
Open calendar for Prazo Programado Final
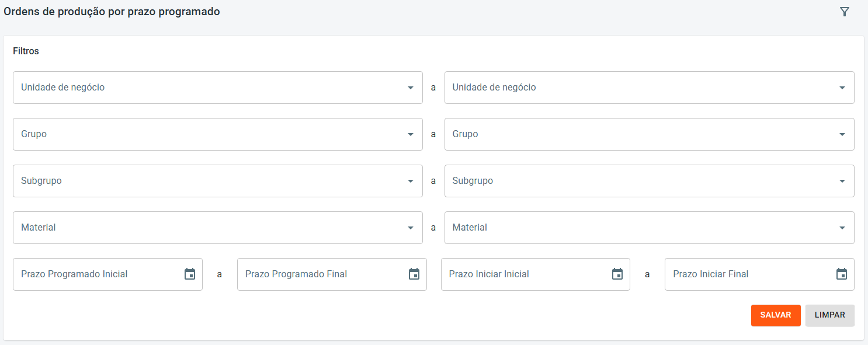pos(414,274)
